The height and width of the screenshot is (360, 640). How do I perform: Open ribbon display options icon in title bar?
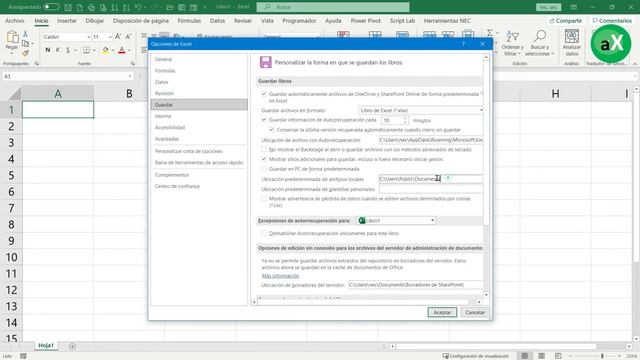click(x=573, y=7)
